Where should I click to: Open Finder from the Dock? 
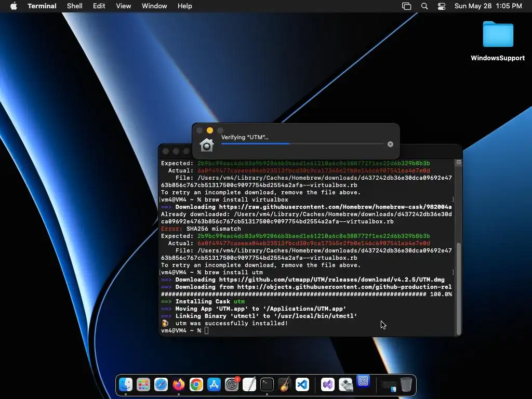[x=126, y=384]
